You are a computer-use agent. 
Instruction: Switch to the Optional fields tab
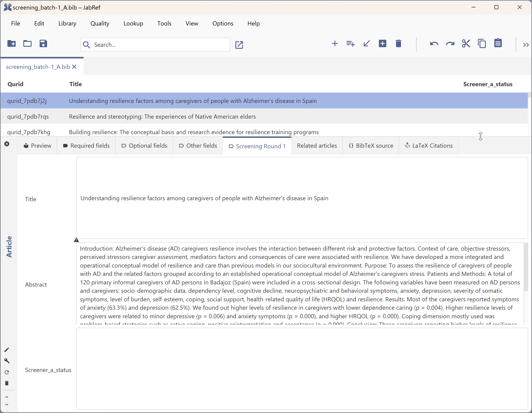tap(144, 146)
